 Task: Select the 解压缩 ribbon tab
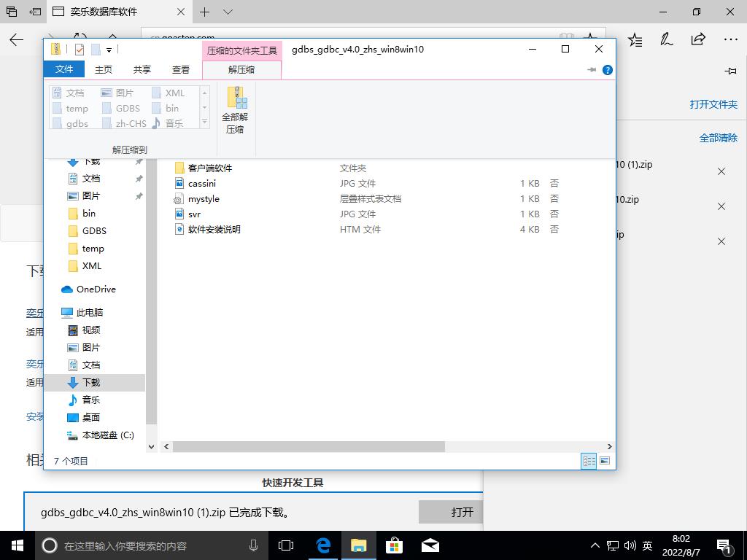(x=241, y=70)
